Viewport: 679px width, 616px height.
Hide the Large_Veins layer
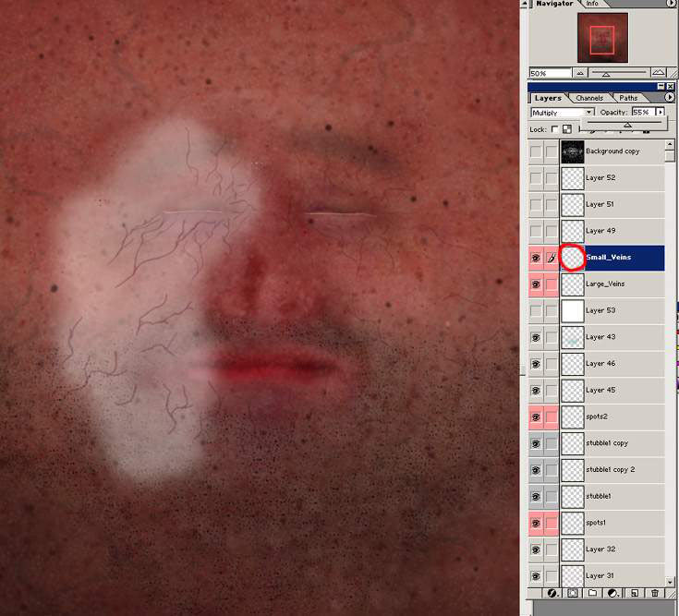pyautogui.click(x=536, y=284)
